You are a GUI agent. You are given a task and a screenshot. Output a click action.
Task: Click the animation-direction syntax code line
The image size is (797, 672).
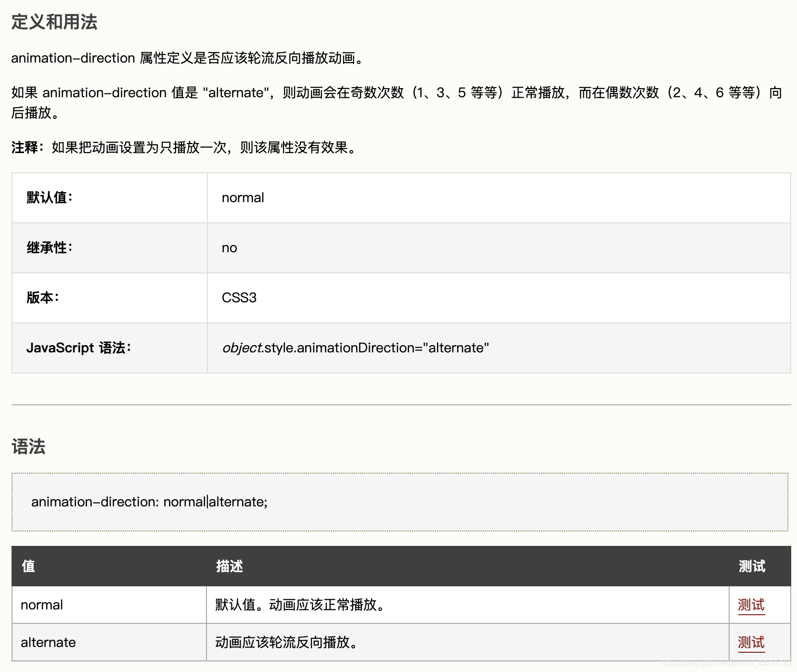point(149,502)
